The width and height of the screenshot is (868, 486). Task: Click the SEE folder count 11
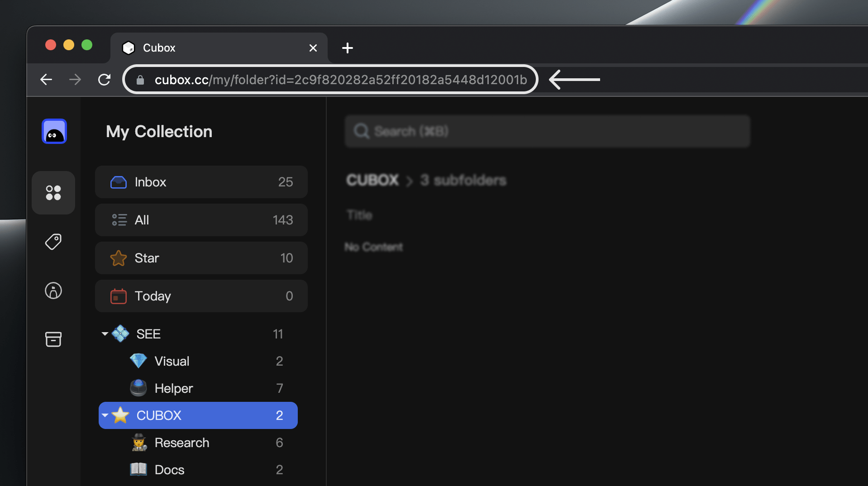point(278,334)
